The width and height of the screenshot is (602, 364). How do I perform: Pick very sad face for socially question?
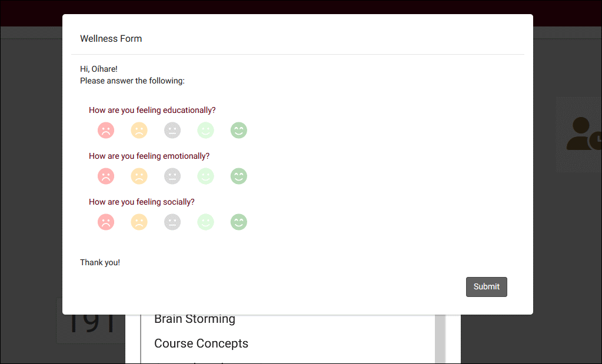click(106, 222)
